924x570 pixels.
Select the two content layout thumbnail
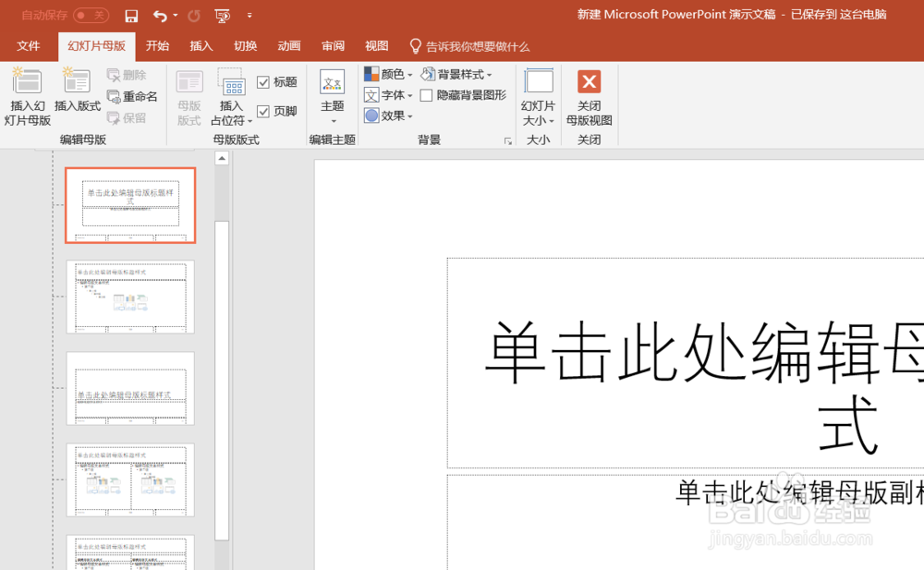(130, 479)
